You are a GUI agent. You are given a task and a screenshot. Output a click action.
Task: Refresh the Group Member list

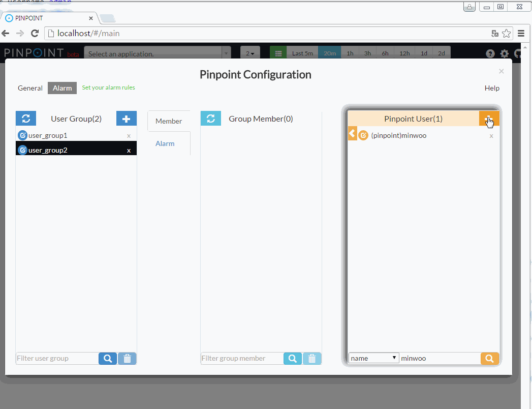211,119
